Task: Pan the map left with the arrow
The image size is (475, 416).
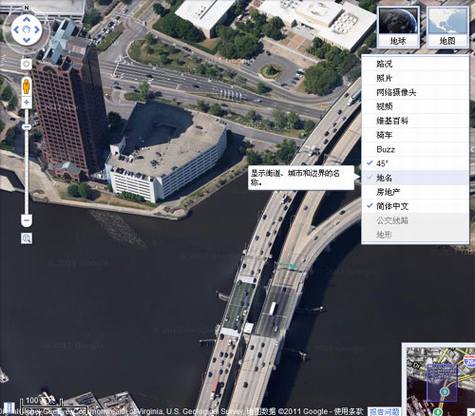Action: pos(16,30)
